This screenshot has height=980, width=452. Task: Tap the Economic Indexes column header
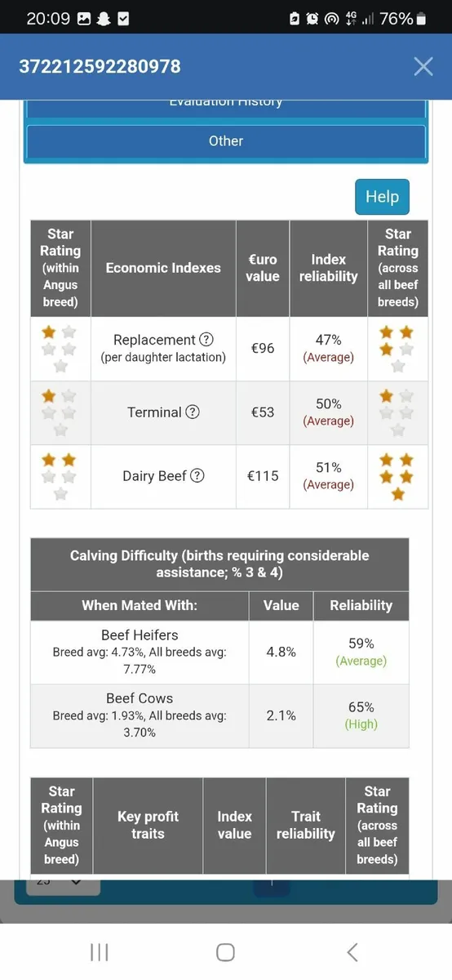163,268
